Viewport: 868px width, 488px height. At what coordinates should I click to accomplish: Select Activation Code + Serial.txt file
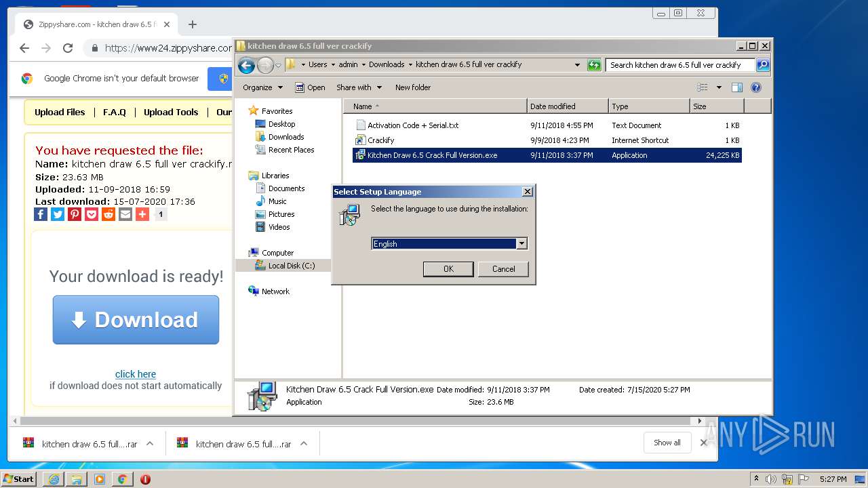pyautogui.click(x=413, y=125)
